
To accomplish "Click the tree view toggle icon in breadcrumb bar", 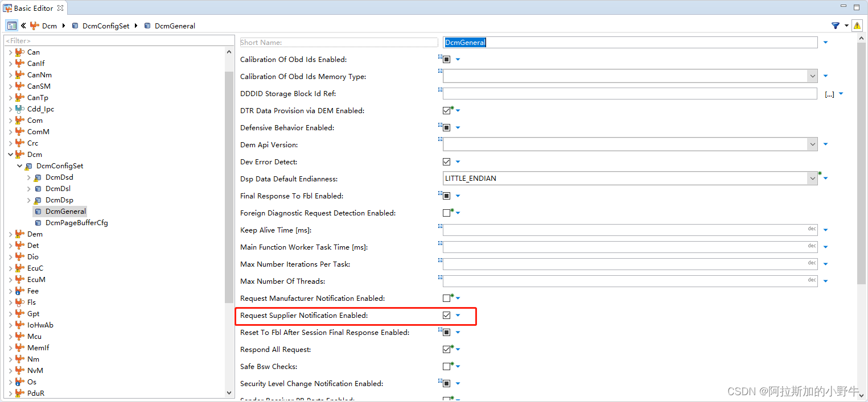I will tap(11, 26).
